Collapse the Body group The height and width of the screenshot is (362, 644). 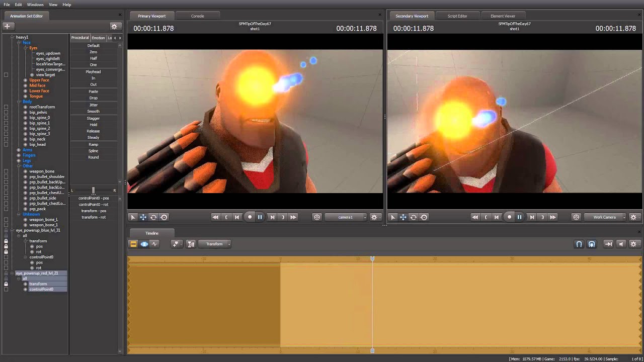[19, 102]
